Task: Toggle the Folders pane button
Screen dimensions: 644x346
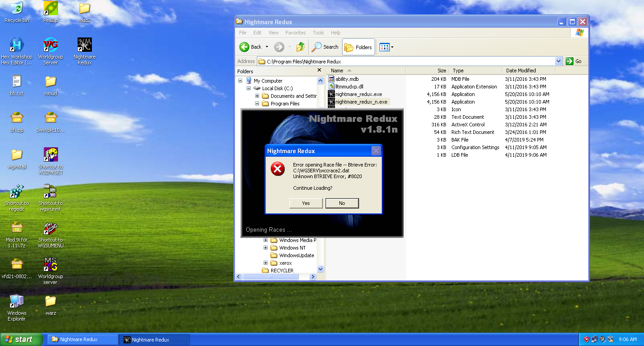Action: [x=359, y=47]
